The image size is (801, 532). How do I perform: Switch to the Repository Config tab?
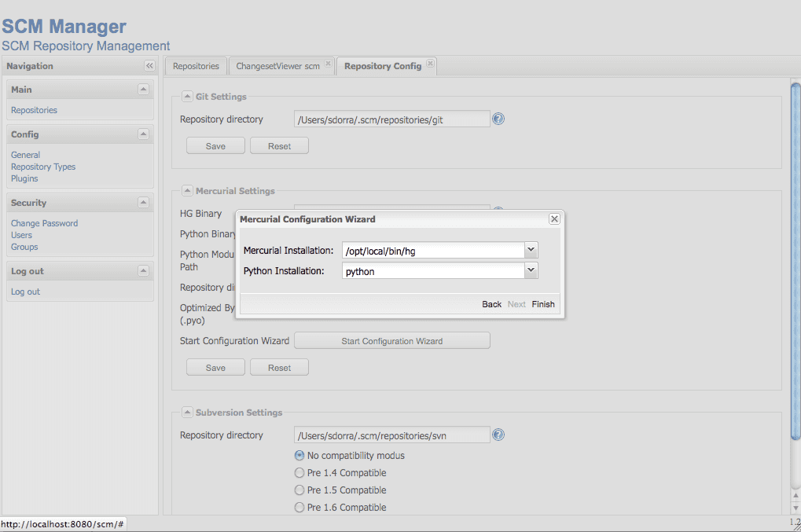point(382,66)
